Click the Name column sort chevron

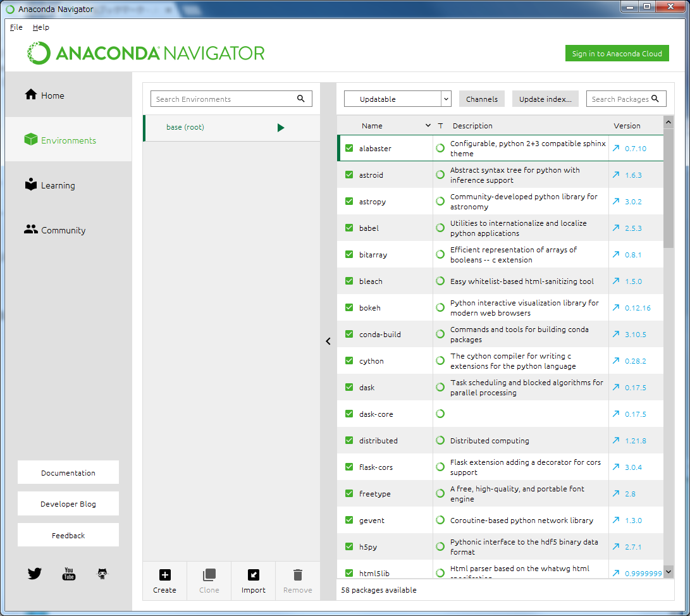click(428, 125)
